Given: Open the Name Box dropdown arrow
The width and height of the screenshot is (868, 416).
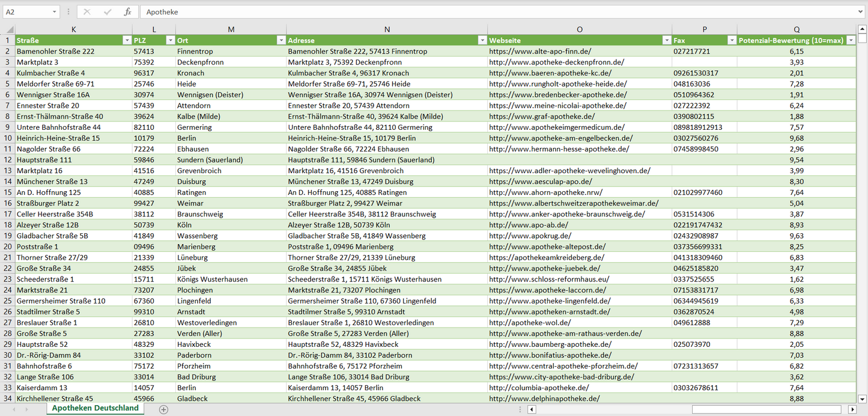Looking at the screenshot, I should (x=55, y=12).
